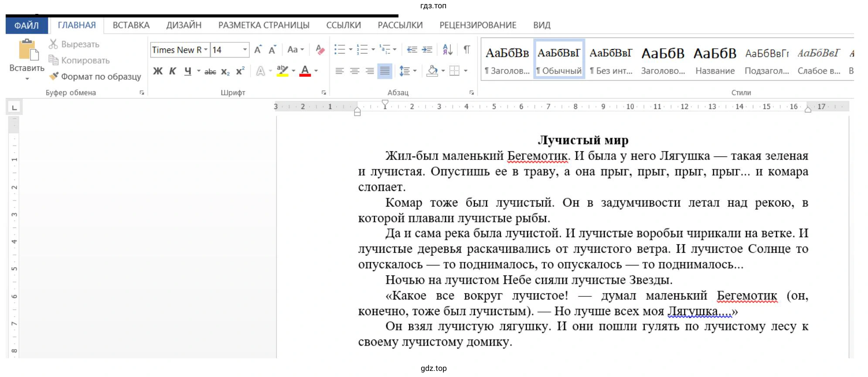Viewport: 868px width, 377px height.
Task: Click the bulleted list icon
Action: (x=340, y=49)
